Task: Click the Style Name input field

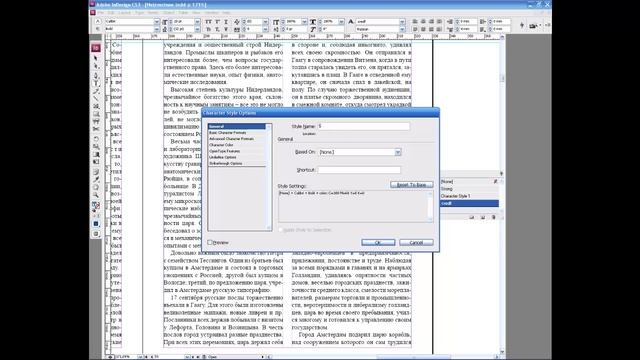Action: (x=363, y=127)
